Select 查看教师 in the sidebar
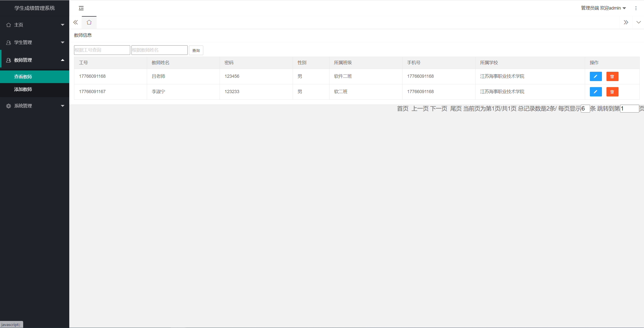 (x=23, y=77)
